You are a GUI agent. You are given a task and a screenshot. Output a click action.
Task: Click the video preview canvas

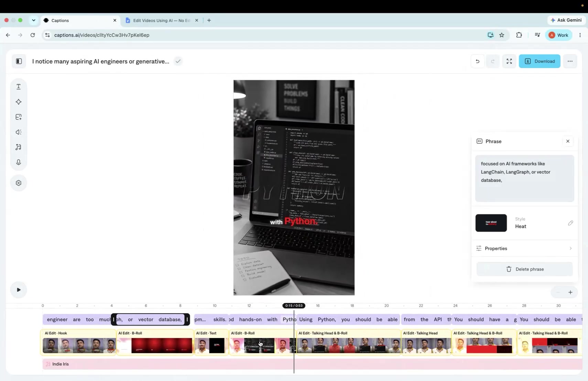(x=294, y=188)
